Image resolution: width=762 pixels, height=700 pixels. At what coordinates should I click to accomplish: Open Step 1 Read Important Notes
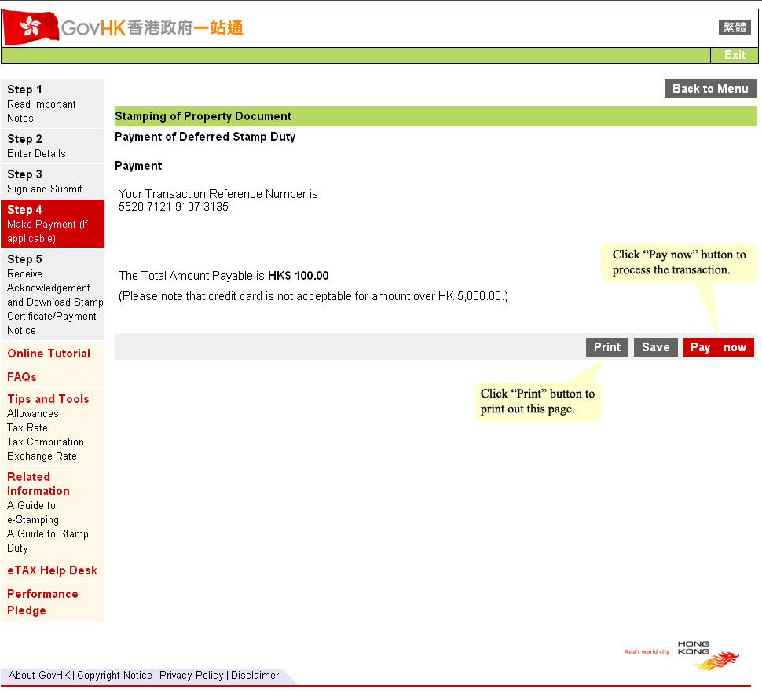41,103
